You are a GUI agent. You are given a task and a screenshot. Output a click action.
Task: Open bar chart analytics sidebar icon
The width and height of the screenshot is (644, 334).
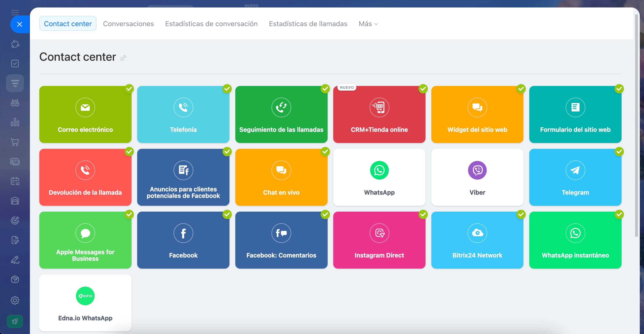pyautogui.click(x=15, y=122)
